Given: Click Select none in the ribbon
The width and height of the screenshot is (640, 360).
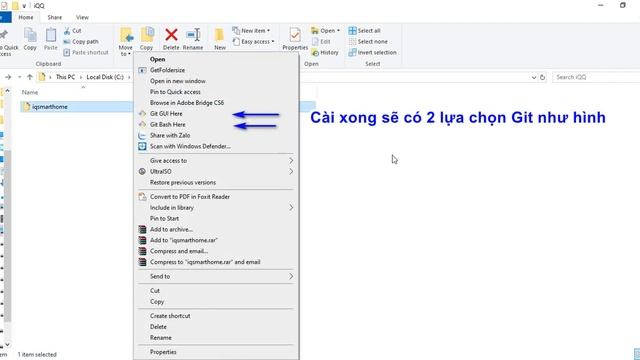Looking at the screenshot, I should [x=368, y=42].
